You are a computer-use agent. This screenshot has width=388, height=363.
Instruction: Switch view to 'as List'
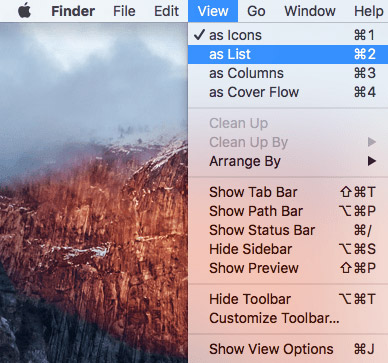288,54
